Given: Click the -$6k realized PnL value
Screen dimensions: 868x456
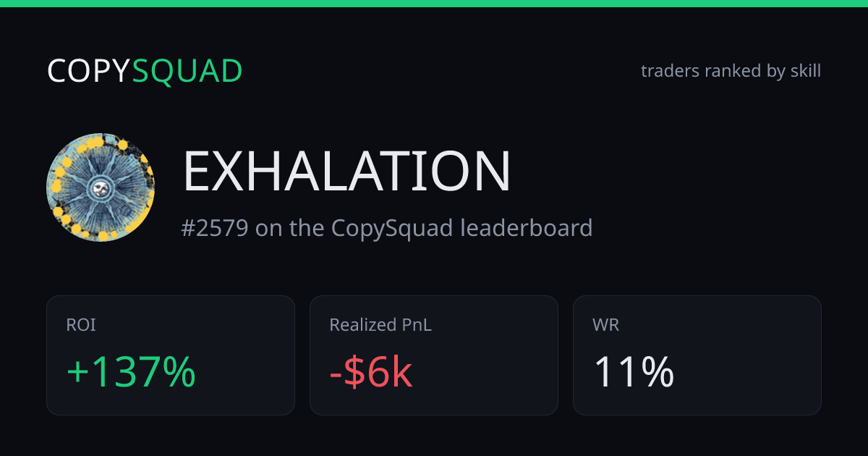Looking at the screenshot, I should [x=371, y=372].
